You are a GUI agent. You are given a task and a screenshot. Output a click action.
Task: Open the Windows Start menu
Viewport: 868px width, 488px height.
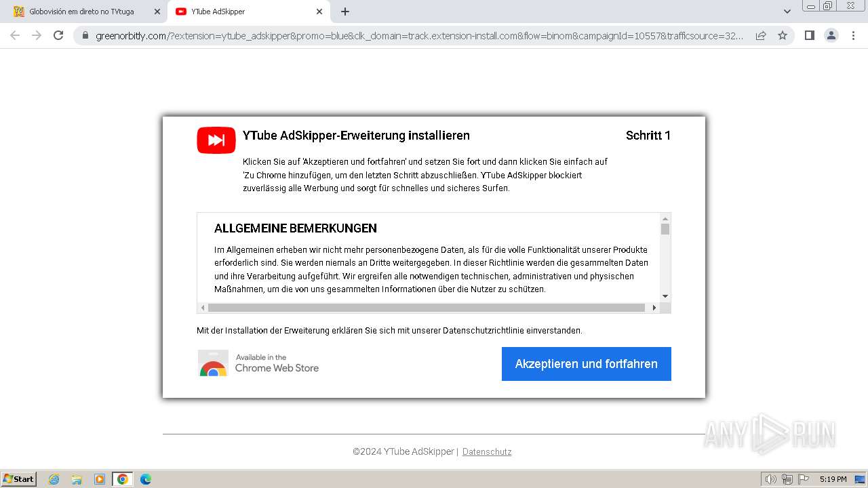point(19,479)
